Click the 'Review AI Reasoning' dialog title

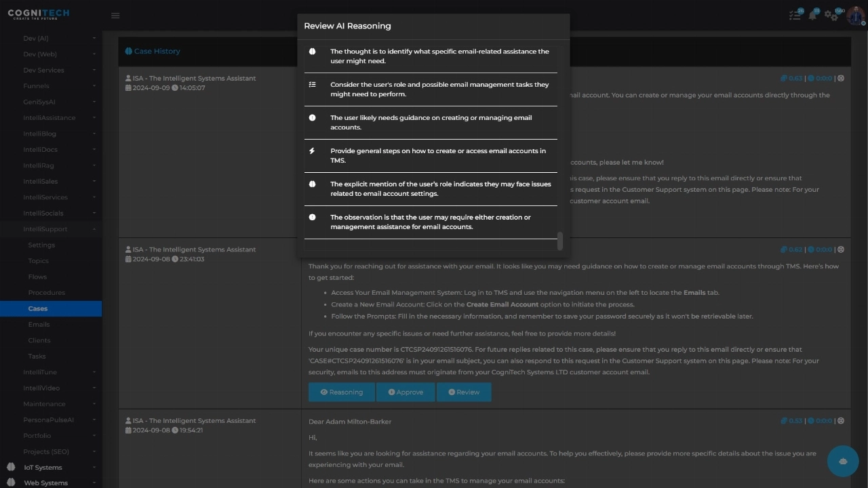pyautogui.click(x=347, y=26)
